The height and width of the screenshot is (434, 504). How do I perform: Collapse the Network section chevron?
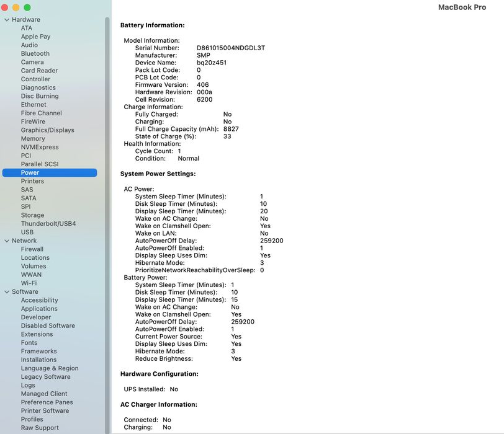[7, 241]
